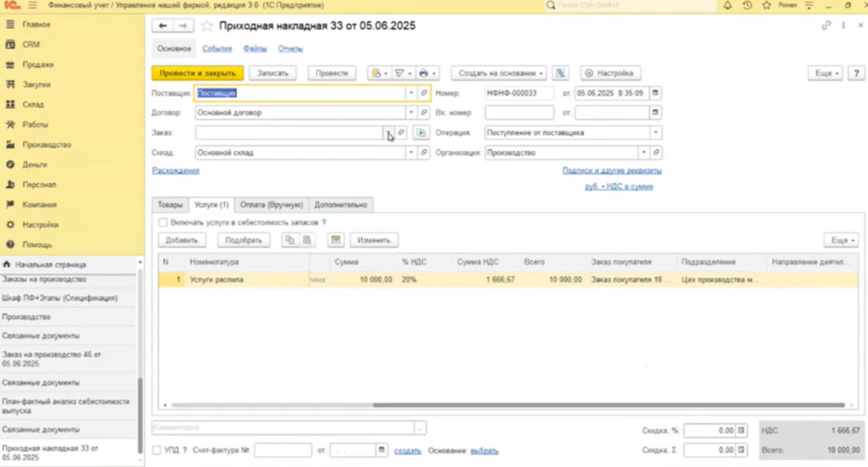The height and width of the screenshot is (467, 868).
Task: Expand the Организация dropdown list
Action: 643,153
